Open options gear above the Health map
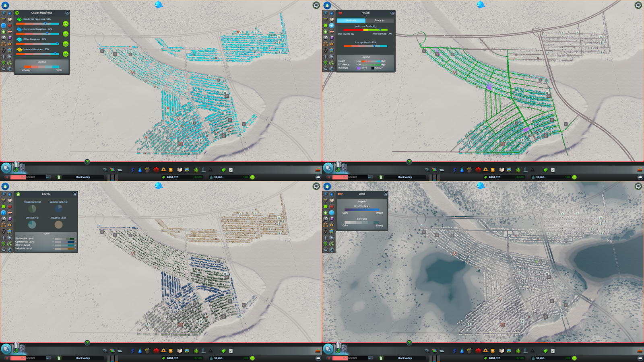Screen dimensions: 644x362 pos(638,5)
